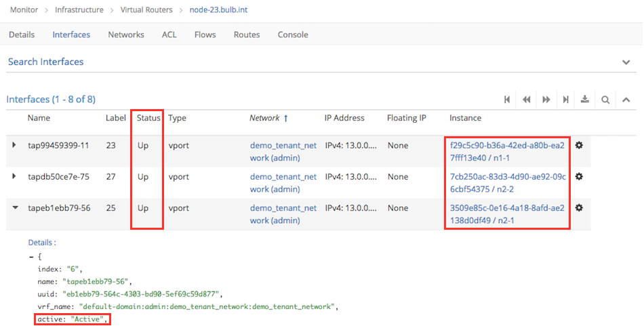Click the tapeb1ebb79-56 name cell
Image resolution: width=644 pixels, height=326 pixels.
pyautogui.click(x=59, y=208)
